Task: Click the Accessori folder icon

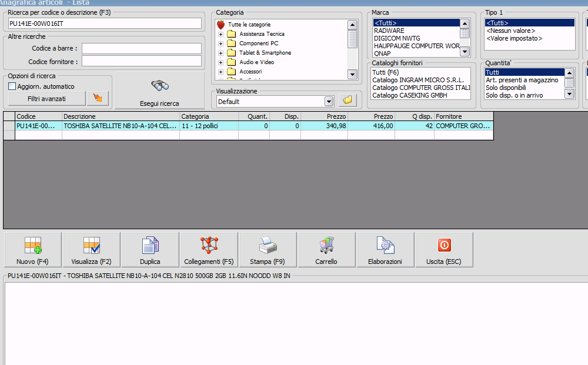Action: (232, 71)
